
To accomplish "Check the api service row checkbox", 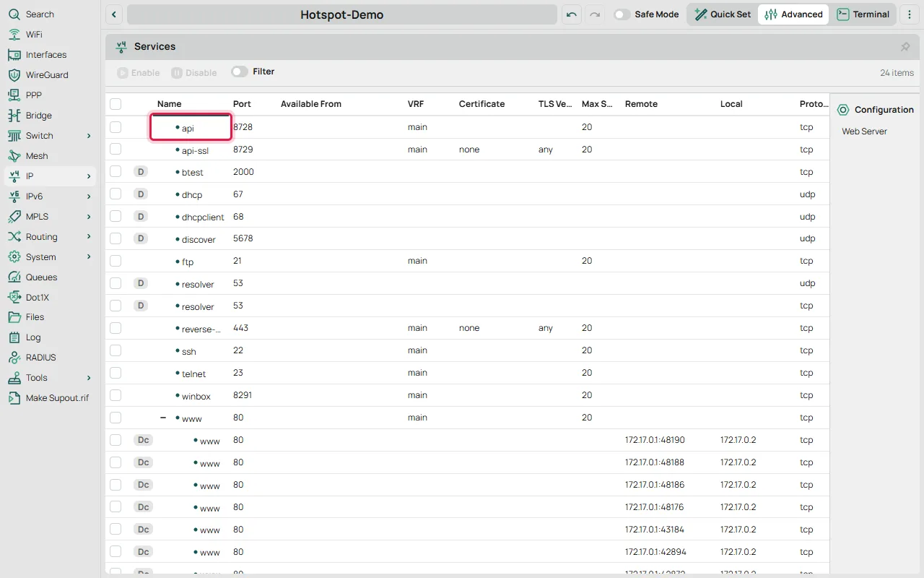I will coord(115,127).
